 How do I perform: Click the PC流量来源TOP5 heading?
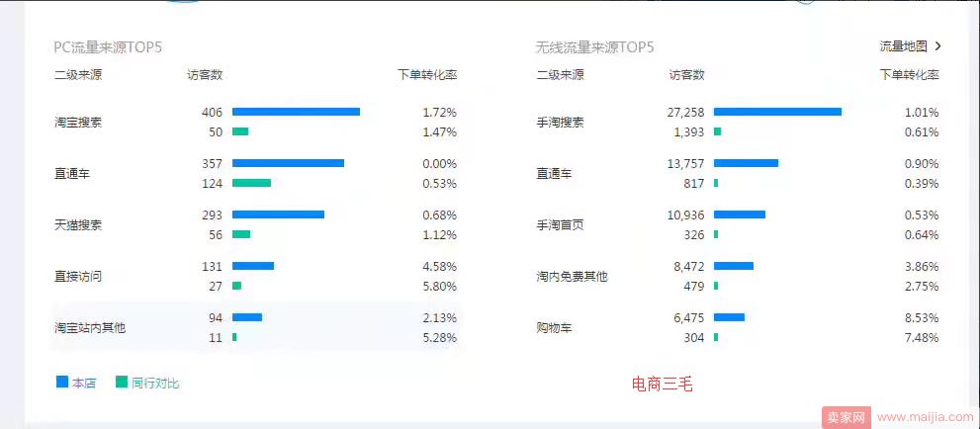pyautogui.click(x=108, y=46)
